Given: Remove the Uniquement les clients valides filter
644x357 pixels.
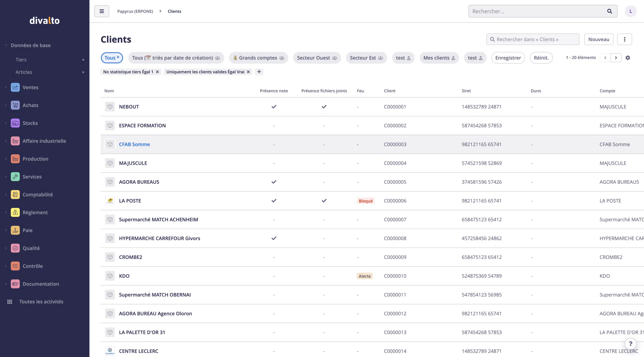Looking at the screenshot, I should point(248,72).
